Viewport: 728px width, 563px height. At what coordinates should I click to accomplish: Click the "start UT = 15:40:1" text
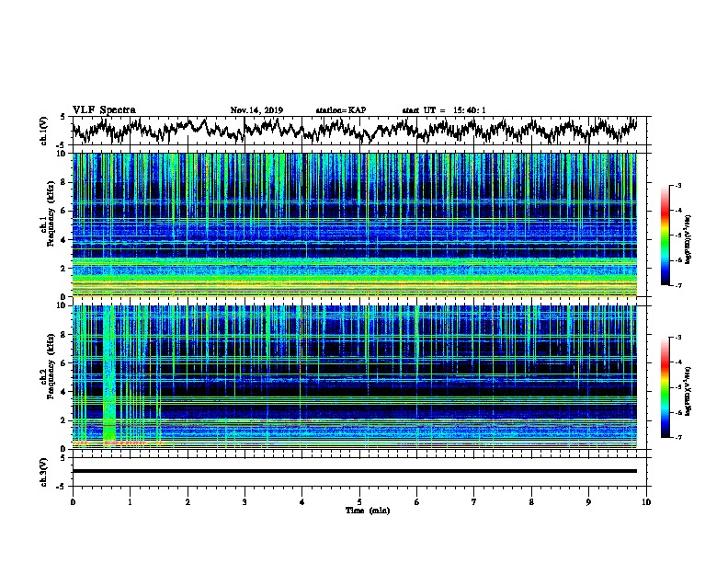[444, 110]
